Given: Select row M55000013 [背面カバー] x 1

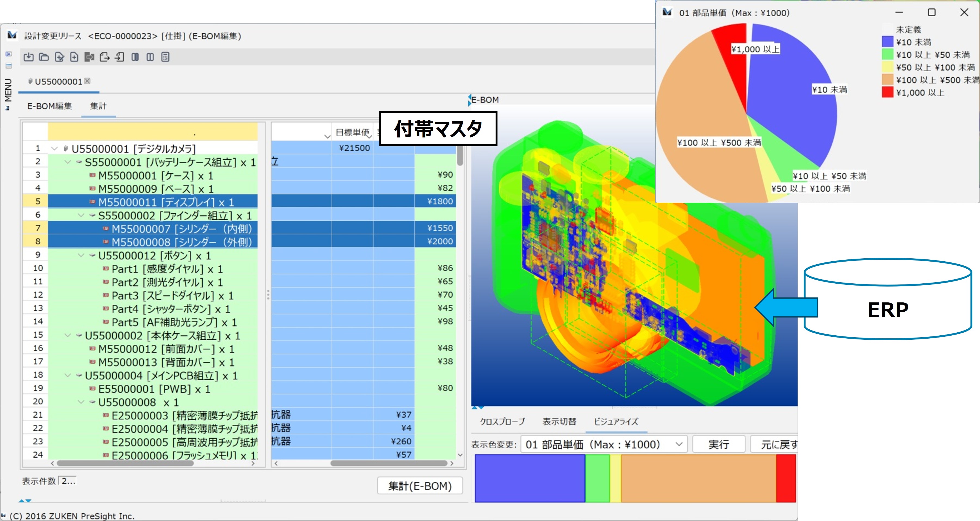Looking at the screenshot, I should tap(153, 361).
